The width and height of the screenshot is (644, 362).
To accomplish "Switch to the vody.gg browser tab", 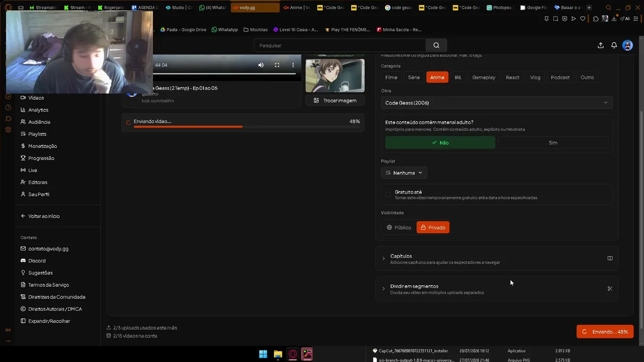I will click(255, 8).
